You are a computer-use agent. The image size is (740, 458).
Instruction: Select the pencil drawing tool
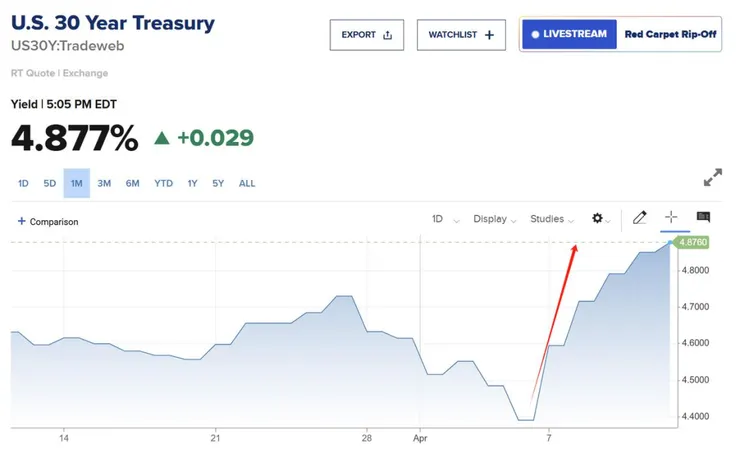[640, 218]
